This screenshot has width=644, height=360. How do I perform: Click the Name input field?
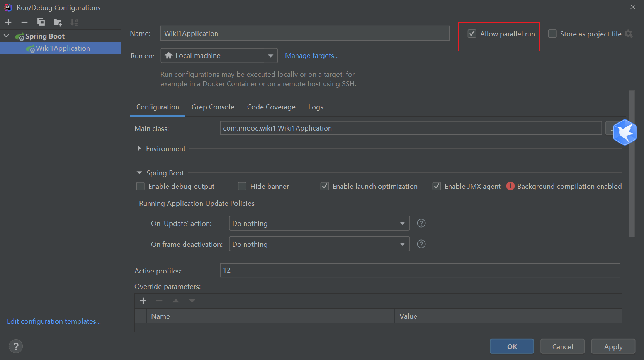click(x=305, y=33)
